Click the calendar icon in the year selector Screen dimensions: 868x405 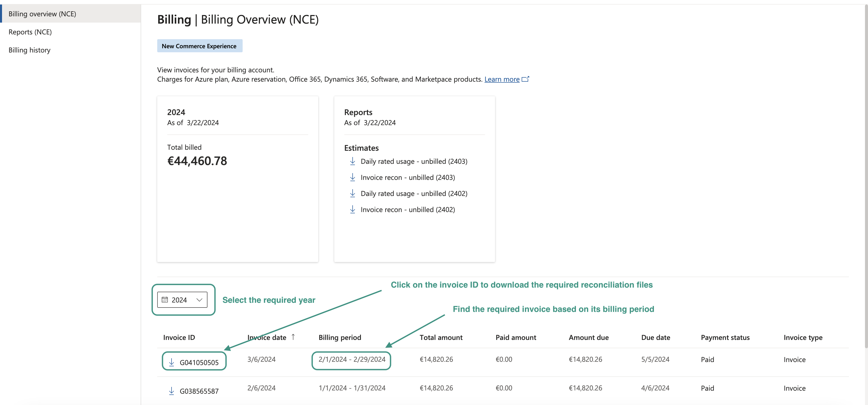pos(165,299)
